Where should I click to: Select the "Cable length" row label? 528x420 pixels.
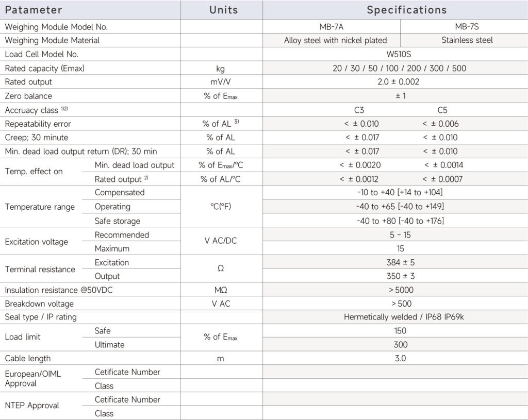(x=28, y=358)
